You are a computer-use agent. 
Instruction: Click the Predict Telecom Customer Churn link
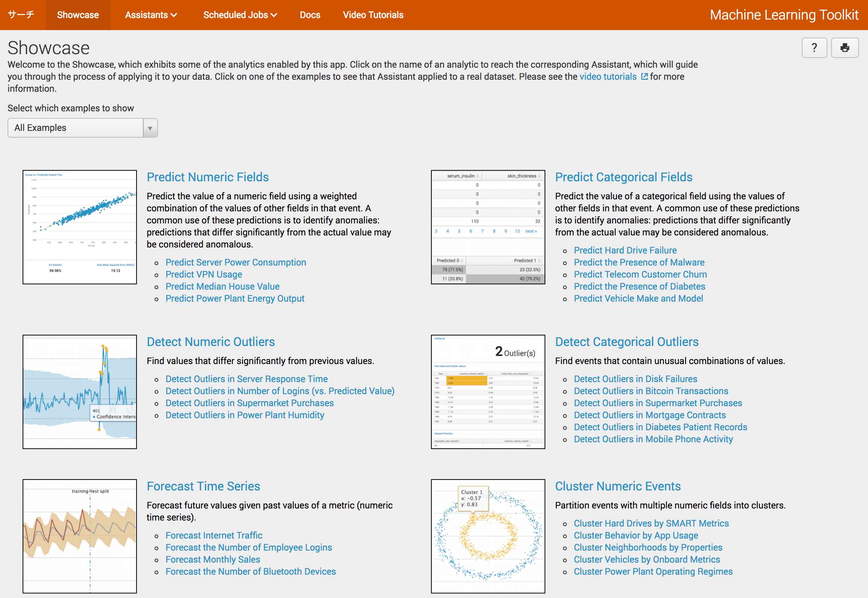pos(640,275)
